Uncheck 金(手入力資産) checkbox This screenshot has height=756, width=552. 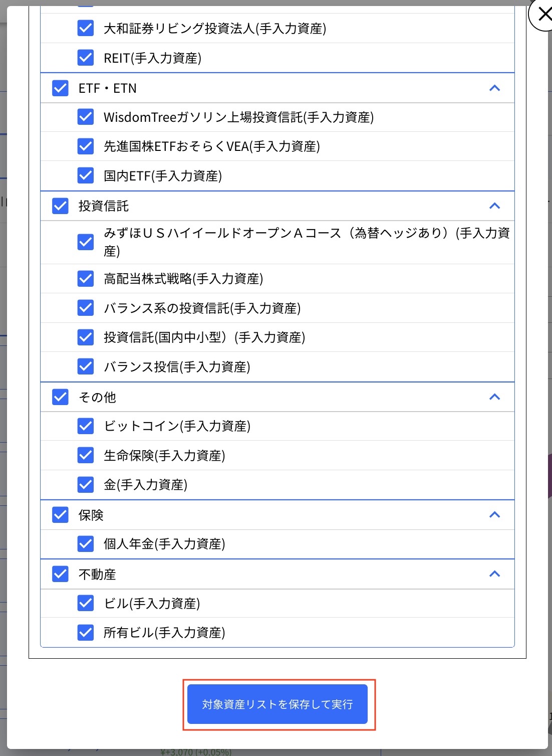click(85, 484)
